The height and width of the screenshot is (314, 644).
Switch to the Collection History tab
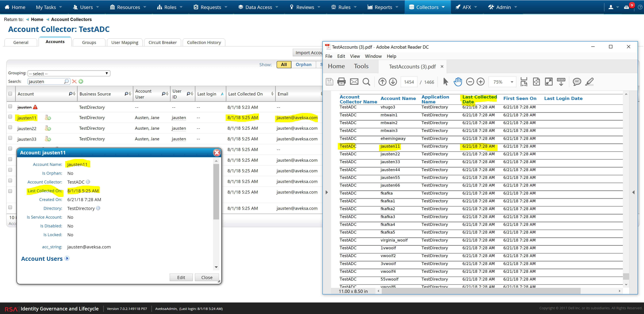(204, 42)
